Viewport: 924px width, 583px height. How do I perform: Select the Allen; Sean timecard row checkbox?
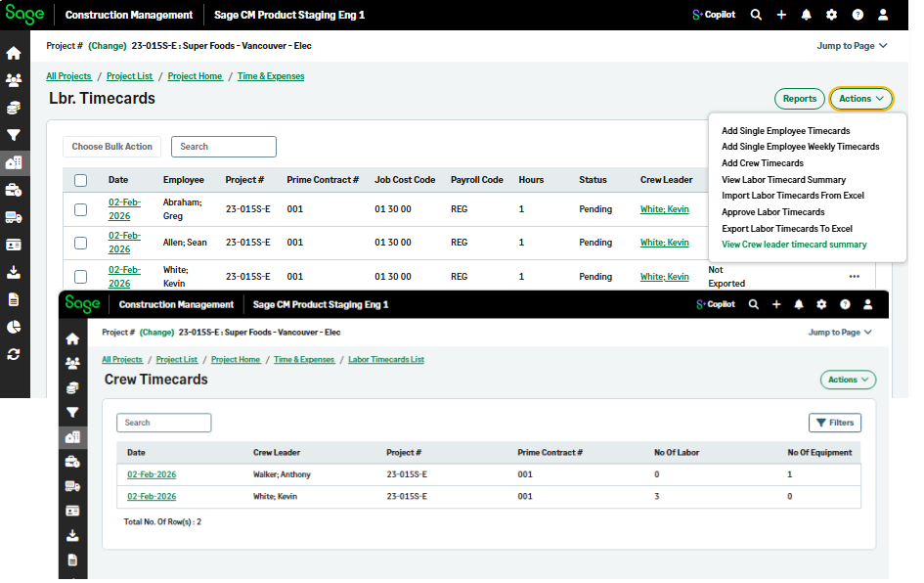click(x=81, y=243)
